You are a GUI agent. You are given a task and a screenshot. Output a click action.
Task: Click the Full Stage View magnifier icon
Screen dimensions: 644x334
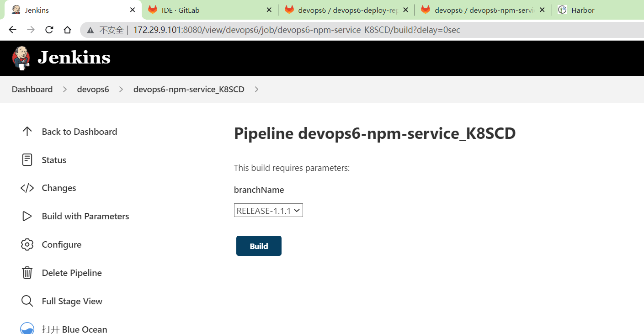[27, 301]
